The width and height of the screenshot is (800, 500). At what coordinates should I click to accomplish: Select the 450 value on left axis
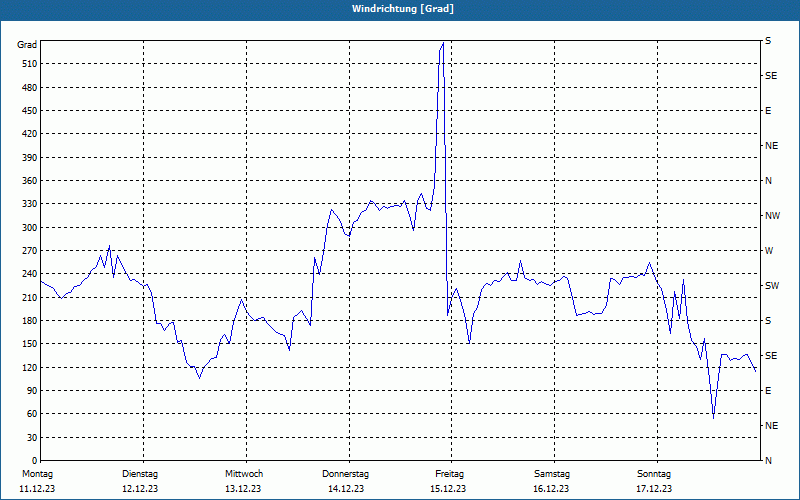[30, 111]
